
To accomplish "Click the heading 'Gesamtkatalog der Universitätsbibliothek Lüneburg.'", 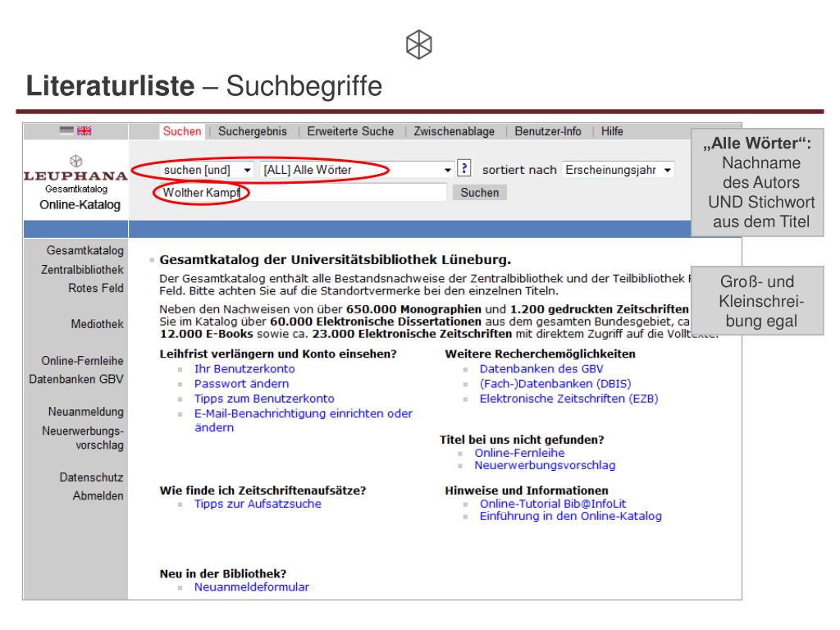I will click(336, 260).
